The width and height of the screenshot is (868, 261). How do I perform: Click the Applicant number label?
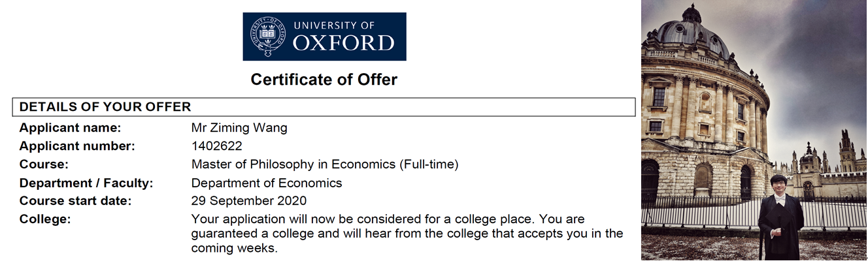click(77, 146)
